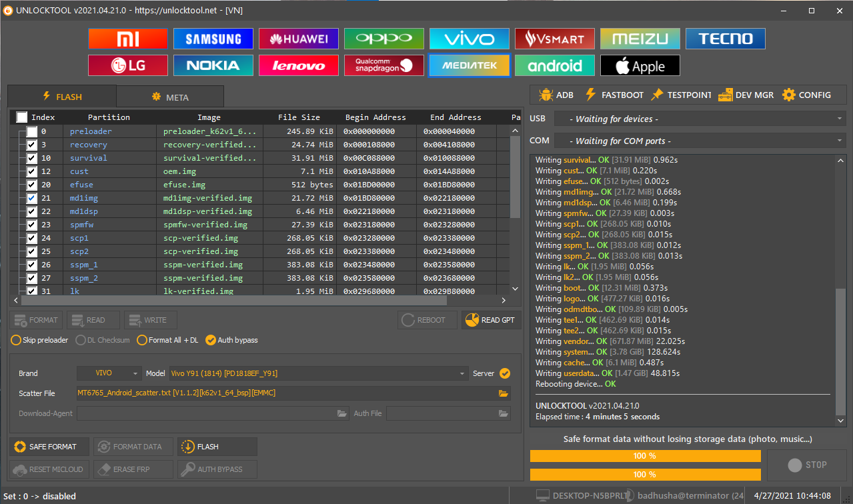Open the COM ports dropdown
The image size is (853, 504).
699,141
